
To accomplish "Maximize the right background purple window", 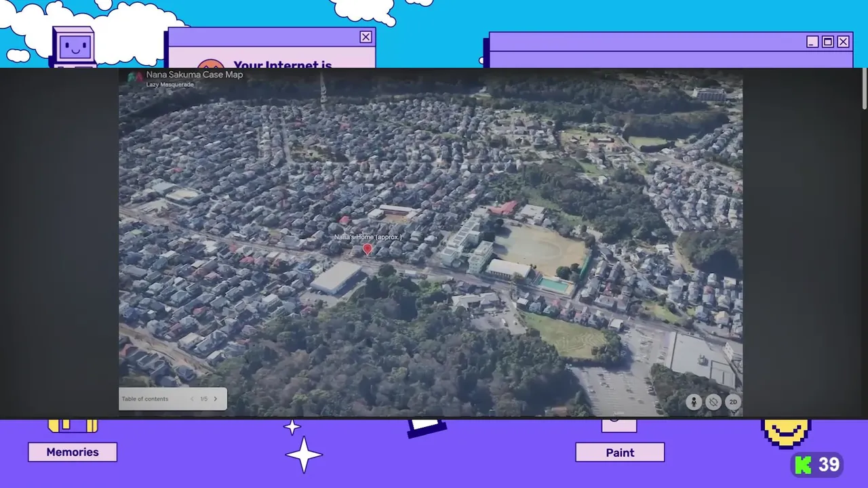I will [827, 42].
